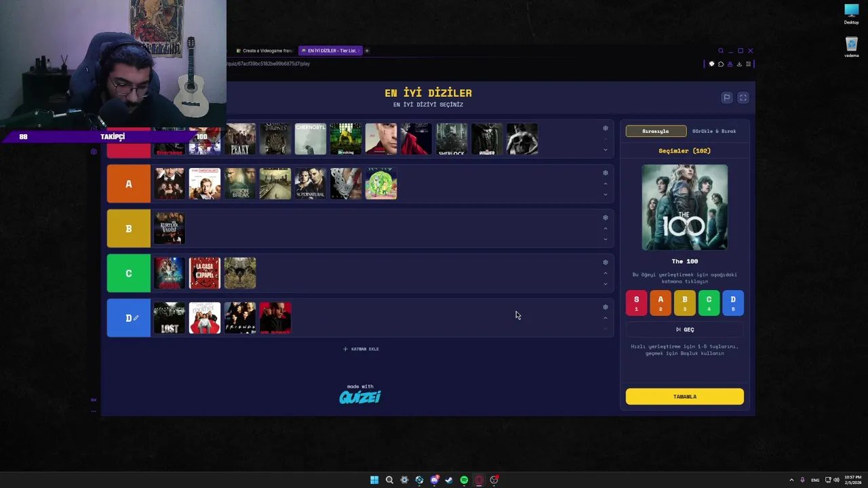This screenshot has width=868, height=488.
Task: Open Recycle Bin desktop icon
Action: click(x=852, y=47)
